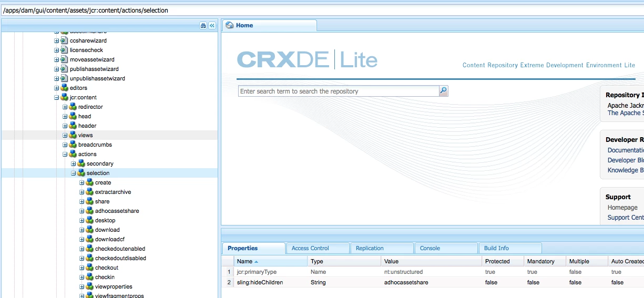Sort properties by the Name column header
644x298 pixels.
(271, 261)
